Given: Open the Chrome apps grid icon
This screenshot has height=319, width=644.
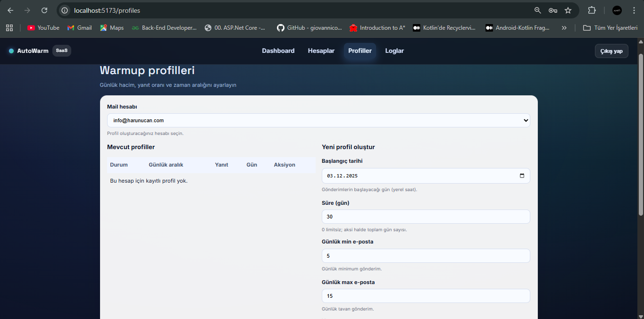Looking at the screenshot, I should point(9,28).
